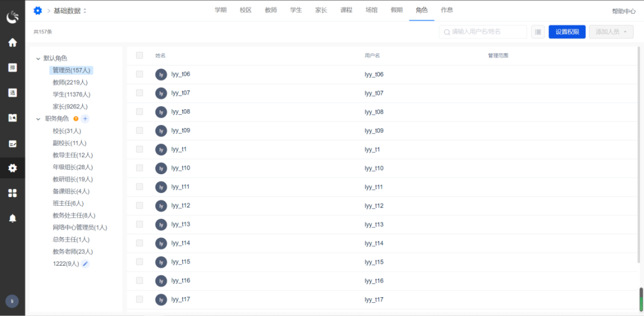644x316 pixels.
Task: Open the four-squares apps icon in sidebar
Action: coord(12,193)
